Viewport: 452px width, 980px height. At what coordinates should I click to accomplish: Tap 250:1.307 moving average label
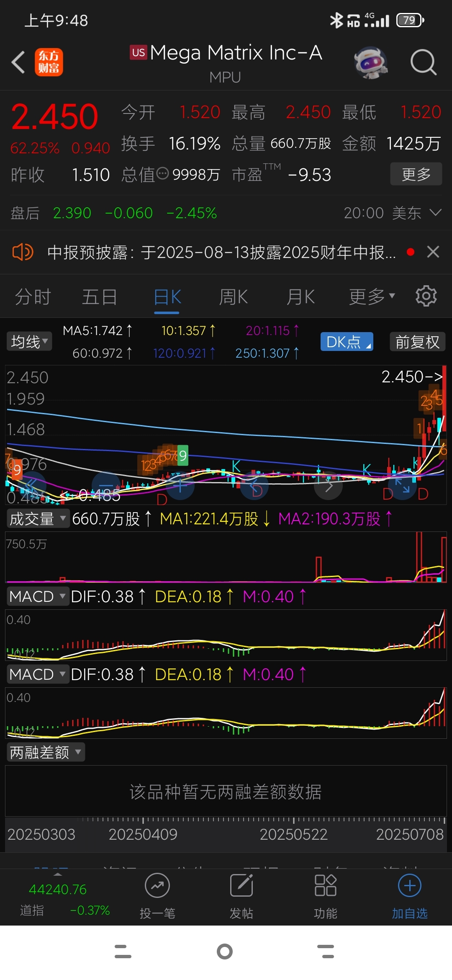click(267, 353)
